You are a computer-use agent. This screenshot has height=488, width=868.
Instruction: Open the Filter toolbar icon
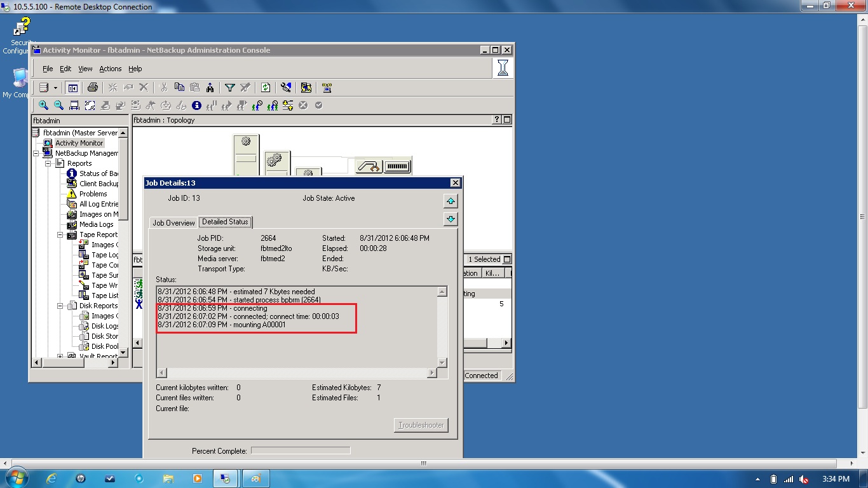coord(229,87)
